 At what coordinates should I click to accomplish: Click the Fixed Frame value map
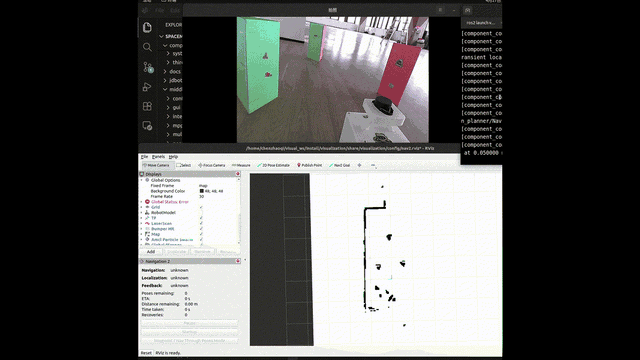pos(203,186)
